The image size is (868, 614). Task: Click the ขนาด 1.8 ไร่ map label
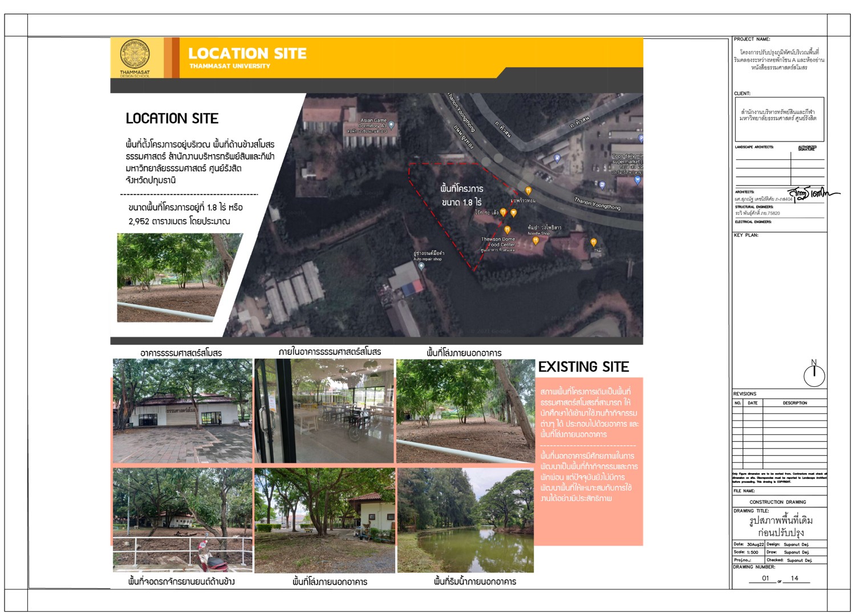pos(462,203)
